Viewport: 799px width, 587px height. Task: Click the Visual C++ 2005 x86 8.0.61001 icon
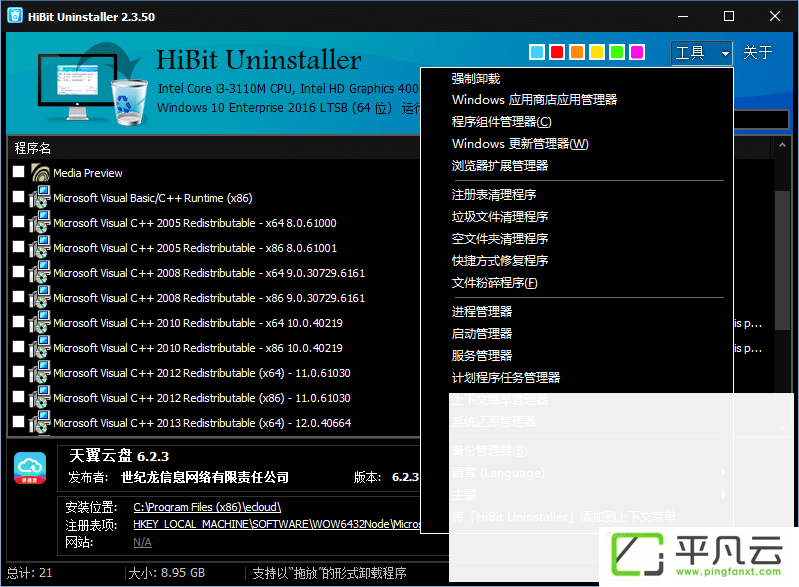(40, 248)
